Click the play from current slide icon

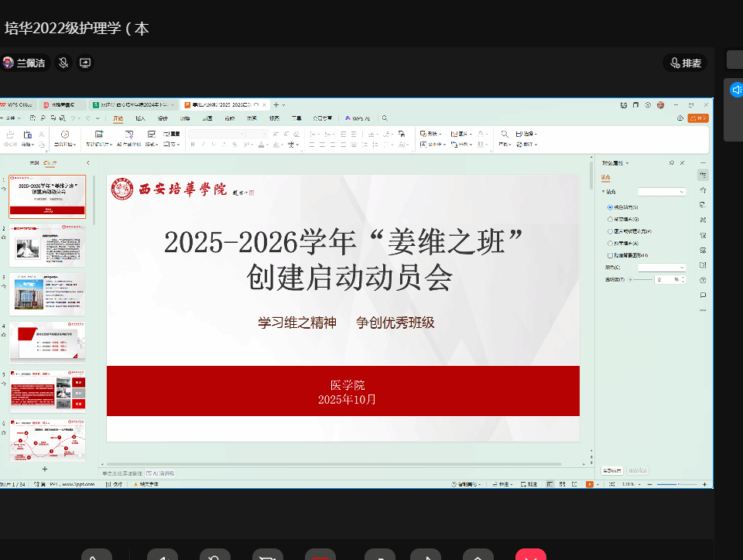point(65,135)
